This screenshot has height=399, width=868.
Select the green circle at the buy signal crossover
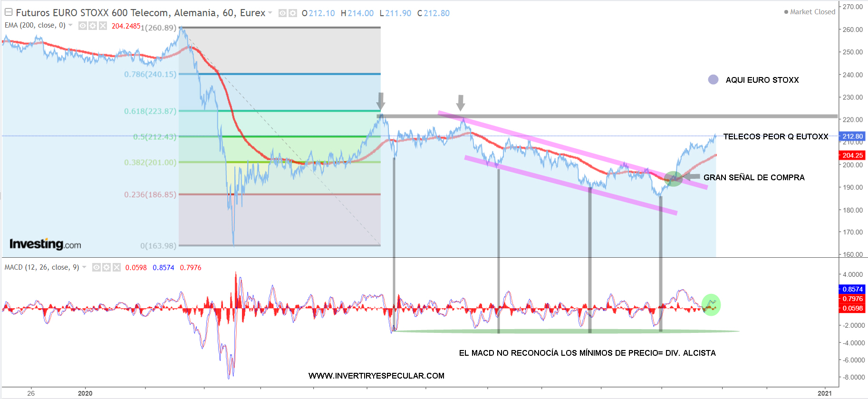673,179
